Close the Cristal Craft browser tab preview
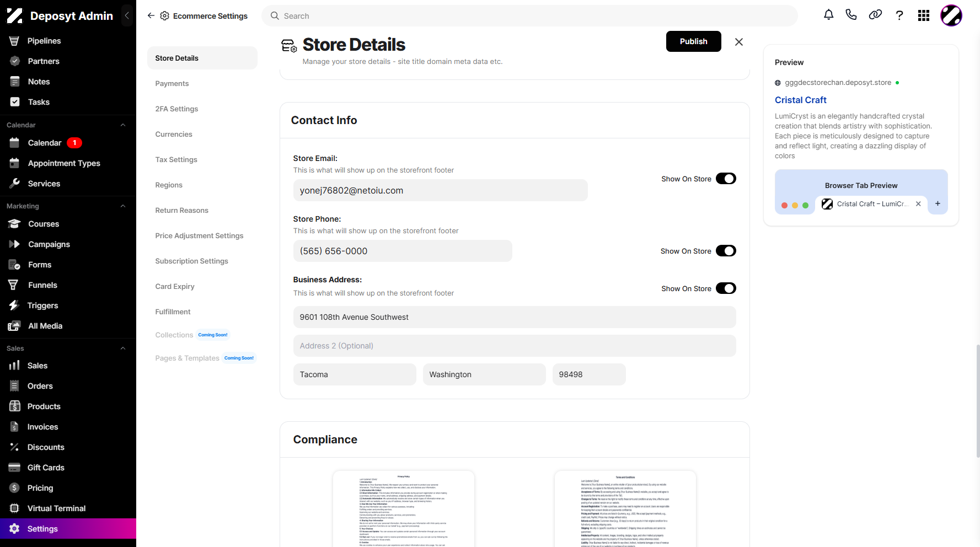This screenshot has height=547, width=980. (918, 203)
